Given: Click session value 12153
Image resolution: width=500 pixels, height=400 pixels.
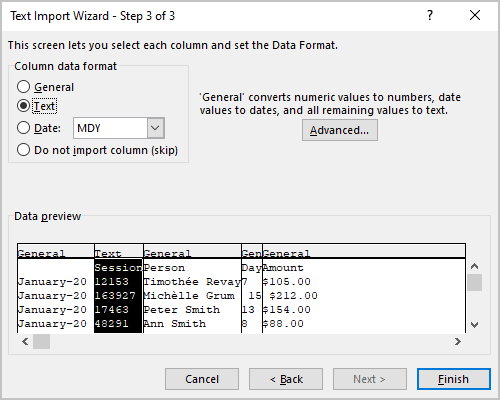Looking at the screenshot, I should click(x=112, y=282).
